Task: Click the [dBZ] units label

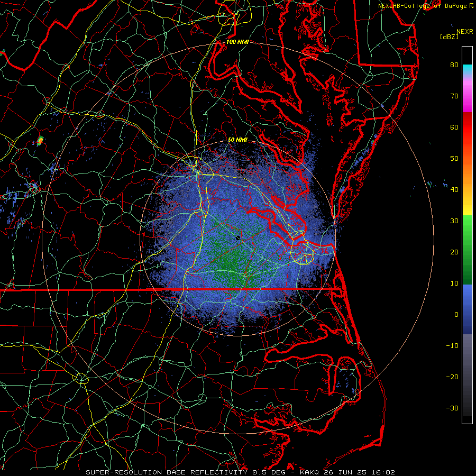Action: [449, 37]
